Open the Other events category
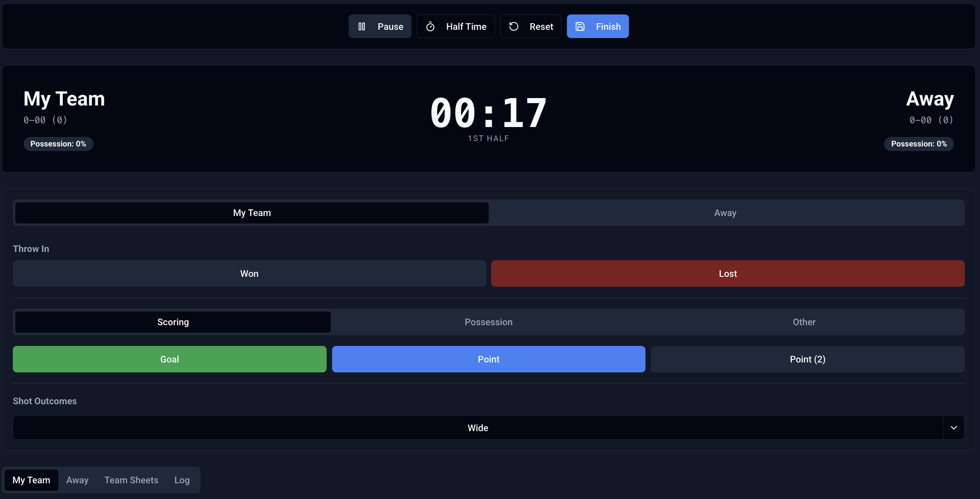This screenshot has width=980, height=499. 804,322
